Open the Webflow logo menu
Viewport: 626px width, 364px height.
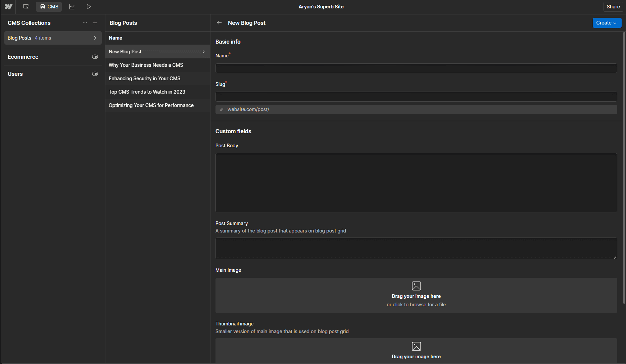[x=8, y=7]
